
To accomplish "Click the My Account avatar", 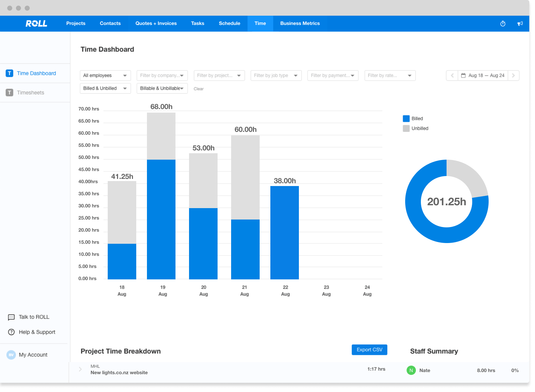I will click(11, 355).
